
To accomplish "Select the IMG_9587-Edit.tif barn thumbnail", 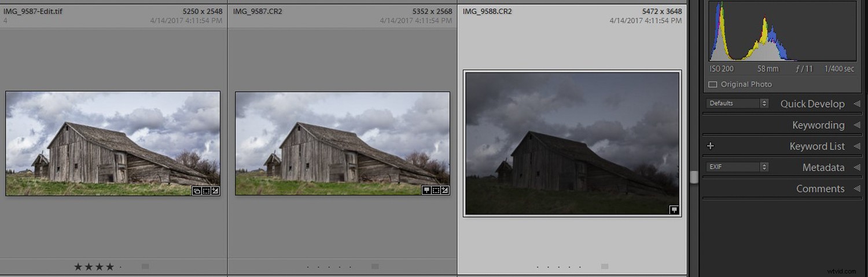I will pos(113,143).
